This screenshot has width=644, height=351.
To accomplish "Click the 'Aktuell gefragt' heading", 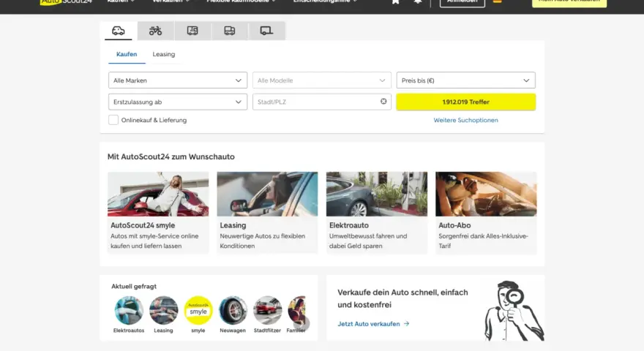I will (134, 287).
